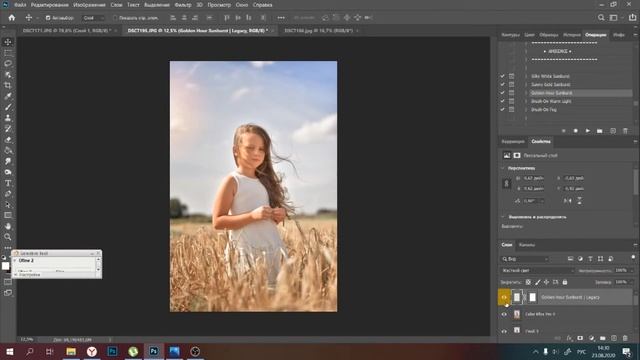Select the Horizontal Type tool

point(8,183)
